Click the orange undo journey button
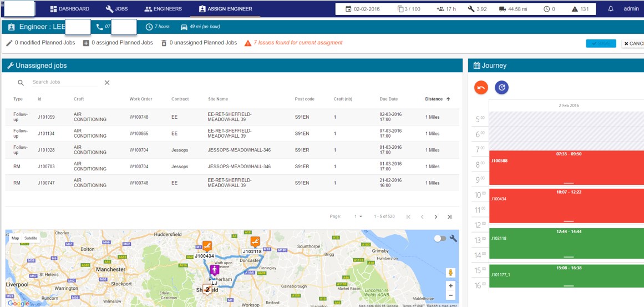 tap(481, 87)
